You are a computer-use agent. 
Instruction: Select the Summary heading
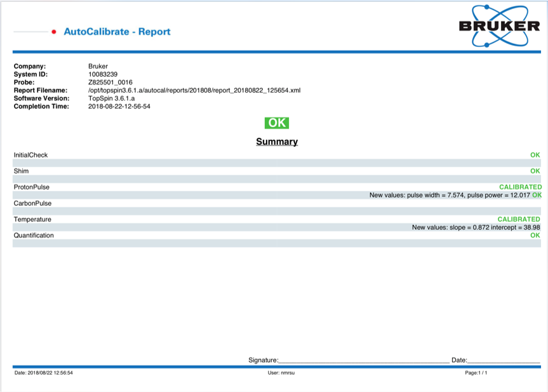[276, 142]
